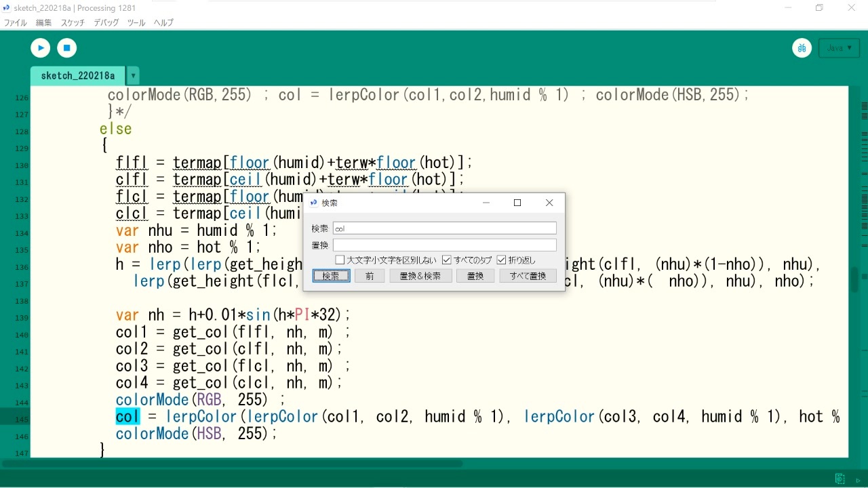Uncheck the すべてのタブ checkbox

coord(446,260)
